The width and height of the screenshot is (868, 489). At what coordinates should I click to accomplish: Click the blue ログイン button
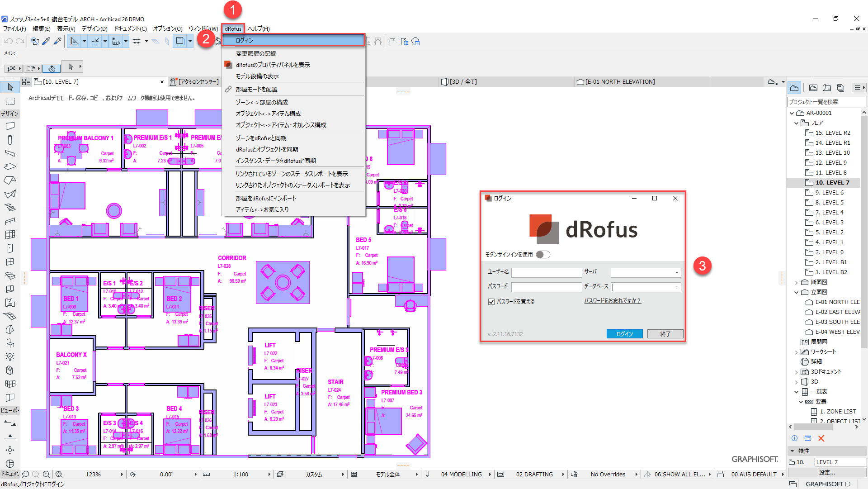point(624,334)
